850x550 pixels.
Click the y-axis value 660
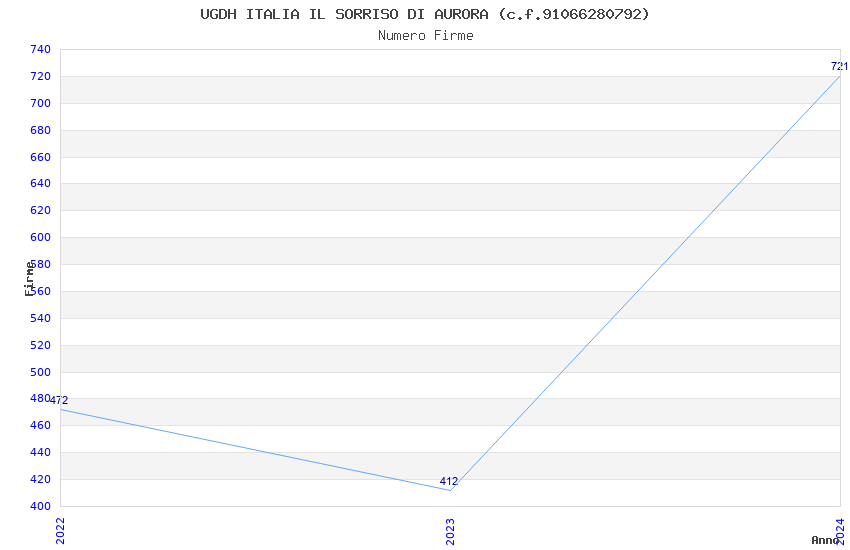click(x=41, y=157)
